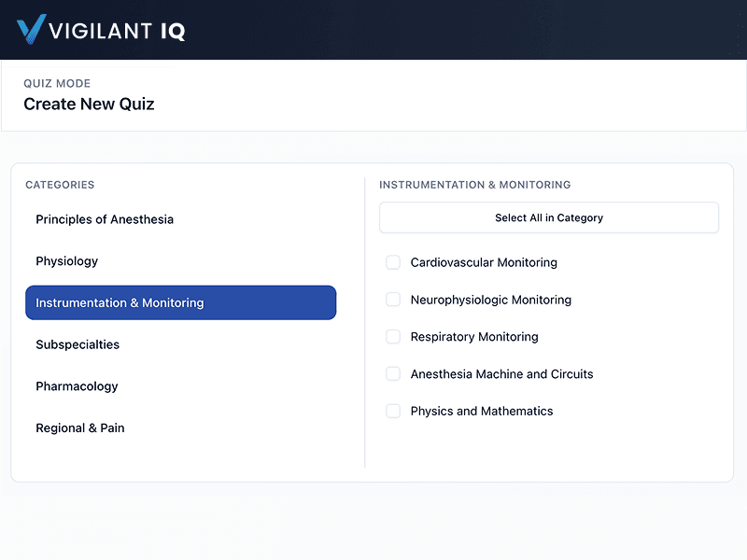The image size is (747, 560).
Task: Toggle the Anesthesia Machine and Circuits checkbox
Action: click(393, 374)
